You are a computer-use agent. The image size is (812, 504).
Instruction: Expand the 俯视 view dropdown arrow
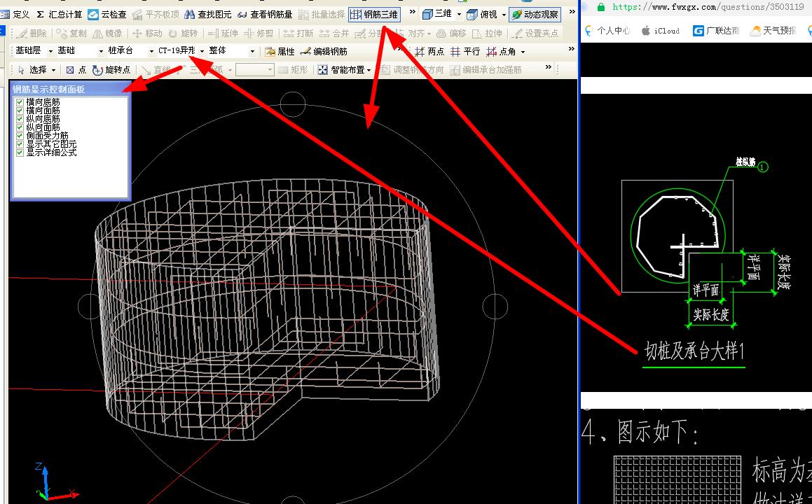pyautogui.click(x=504, y=15)
